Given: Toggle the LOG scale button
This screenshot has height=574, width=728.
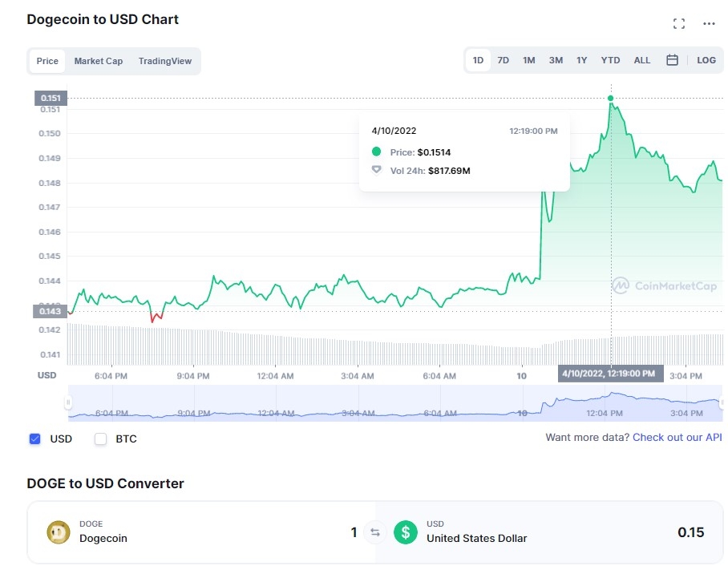Looking at the screenshot, I should coord(706,60).
